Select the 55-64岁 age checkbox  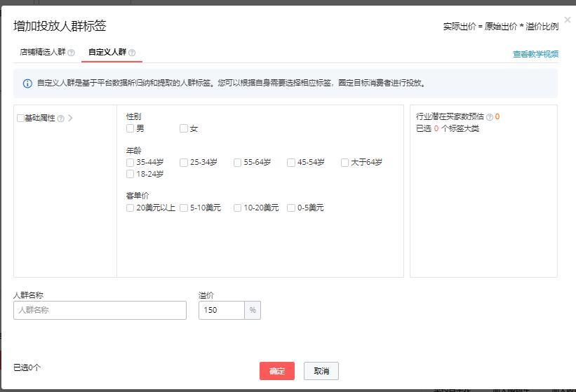(237, 163)
